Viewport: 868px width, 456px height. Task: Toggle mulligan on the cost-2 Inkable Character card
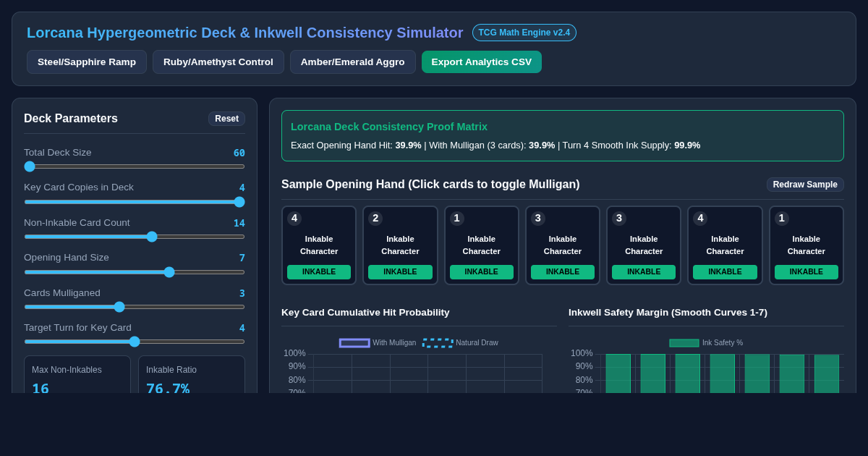coord(400,245)
